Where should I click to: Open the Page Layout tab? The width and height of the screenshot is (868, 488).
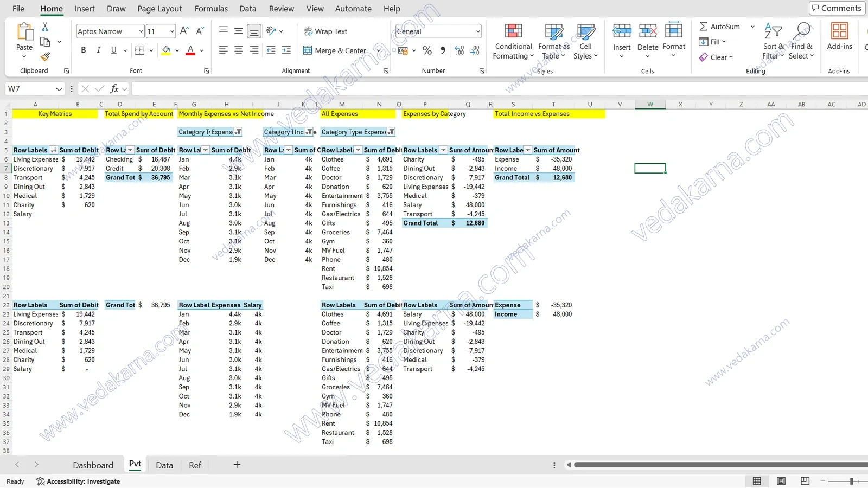pyautogui.click(x=159, y=9)
